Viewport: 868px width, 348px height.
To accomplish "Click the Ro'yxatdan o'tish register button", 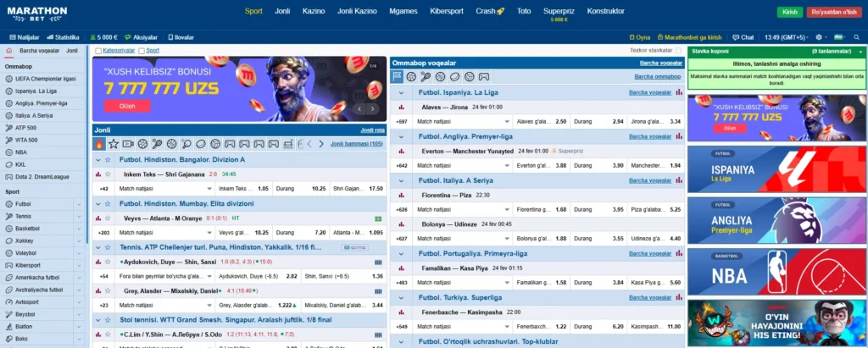I will coord(834,12).
